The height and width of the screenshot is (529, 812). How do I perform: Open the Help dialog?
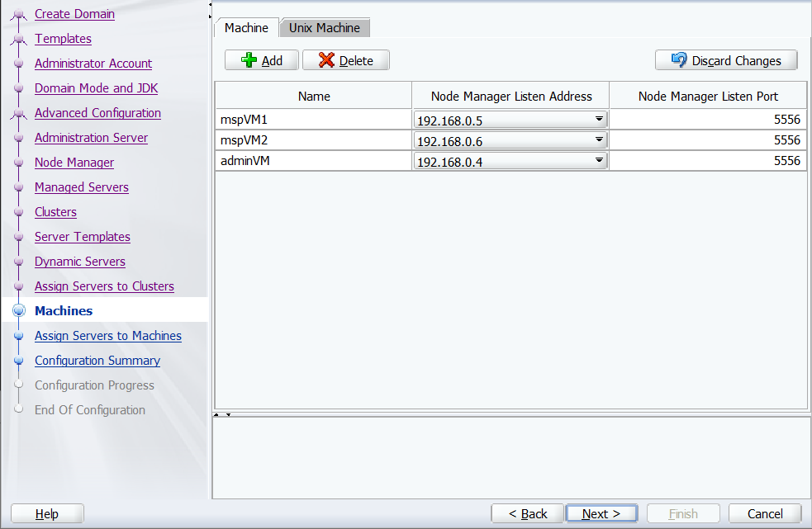(46, 513)
